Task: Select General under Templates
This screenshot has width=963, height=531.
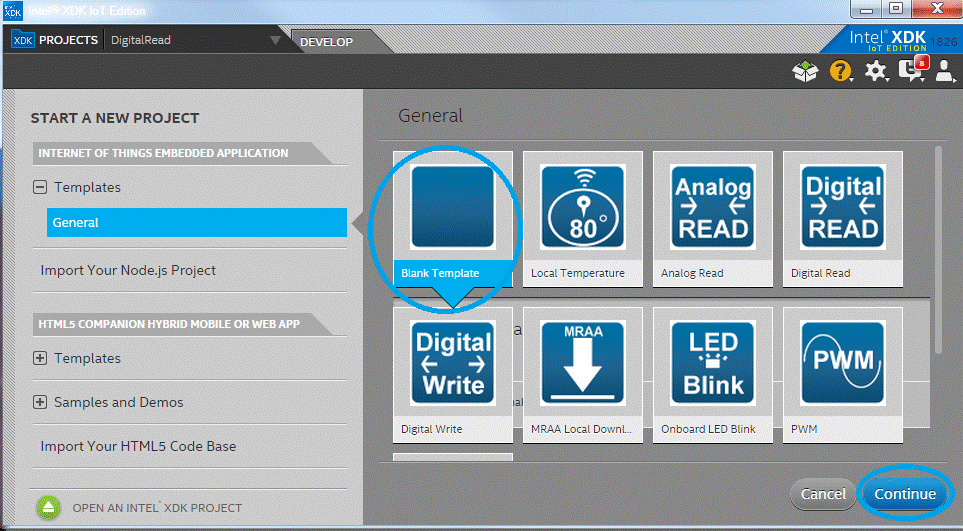Action: [x=197, y=222]
